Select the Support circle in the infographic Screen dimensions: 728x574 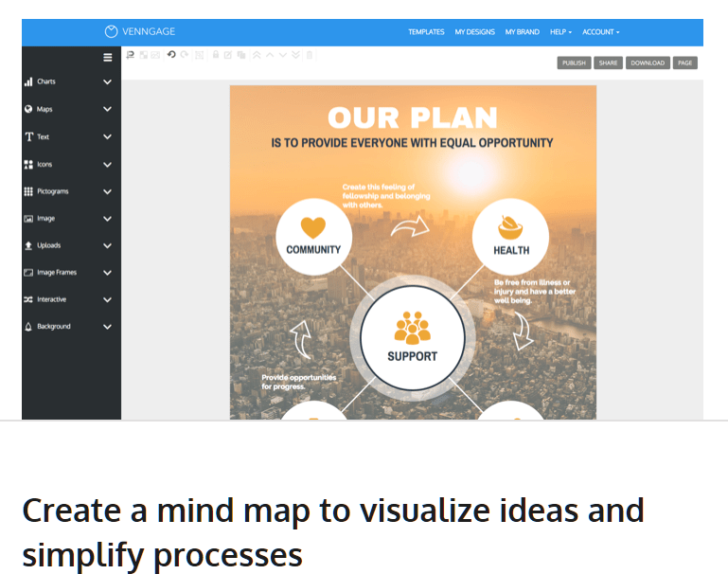412,337
